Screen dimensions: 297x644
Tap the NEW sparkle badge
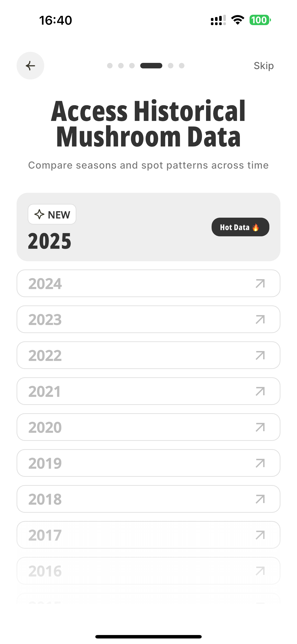[52, 214]
